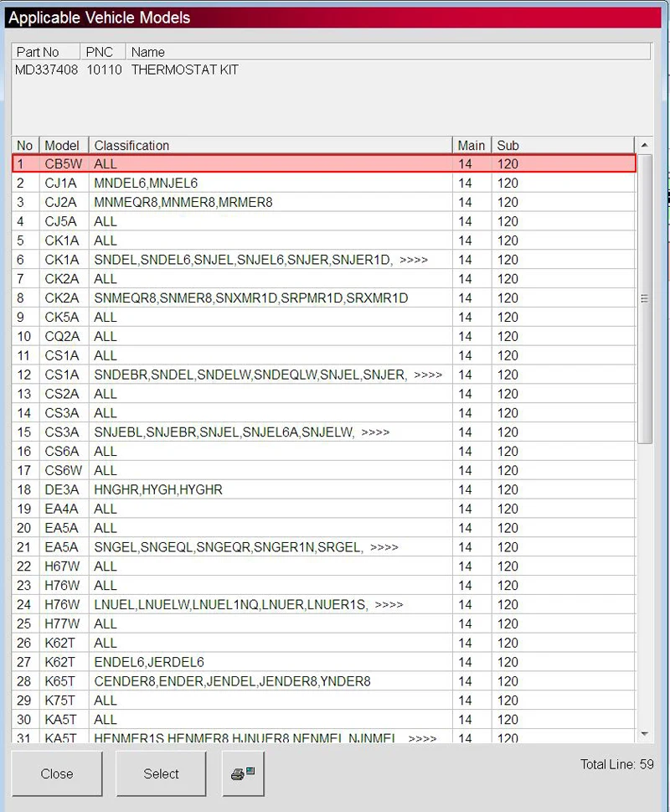Image resolution: width=670 pixels, height=812 pixels.
Task: Expand >>>> on row 6 CK1A classification
Action: [x=414, y=260]
